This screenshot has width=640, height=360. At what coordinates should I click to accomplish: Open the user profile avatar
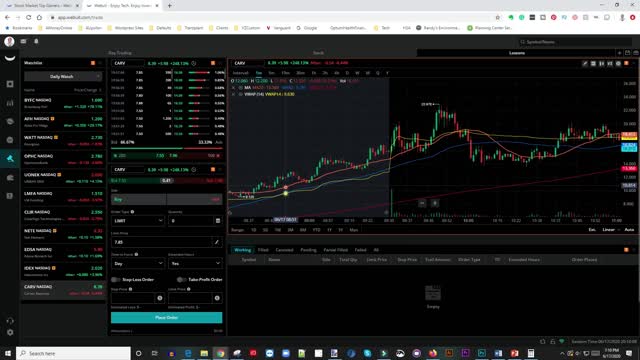9,41
